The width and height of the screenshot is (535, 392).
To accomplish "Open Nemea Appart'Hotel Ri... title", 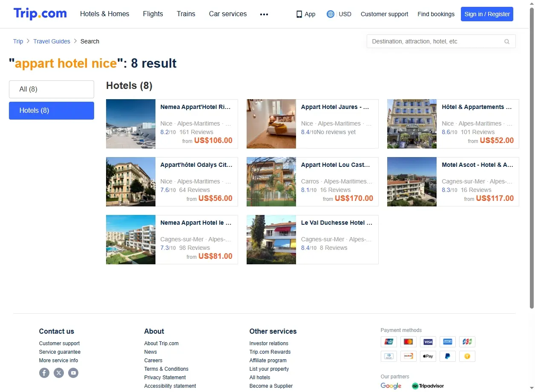I will pyautogui.click(x=196, y=107).
